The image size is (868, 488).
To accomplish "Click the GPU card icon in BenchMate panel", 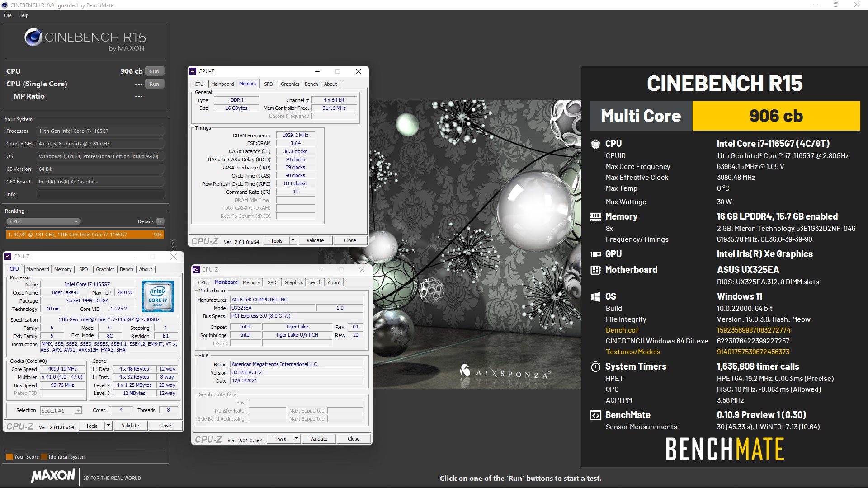I will click(x=596, y=254).
